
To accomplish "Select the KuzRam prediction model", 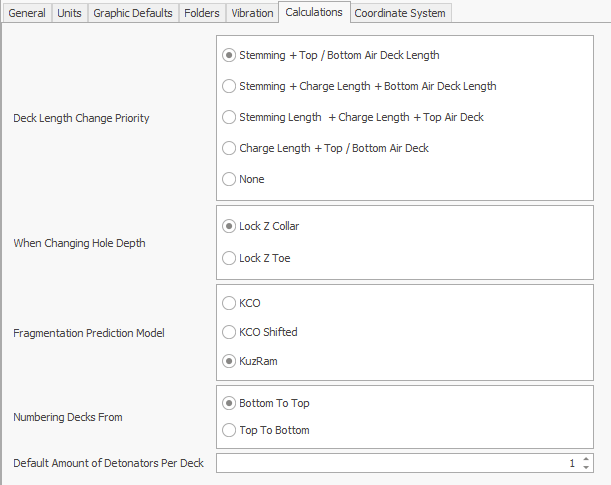I will click(x=230, y=360).
